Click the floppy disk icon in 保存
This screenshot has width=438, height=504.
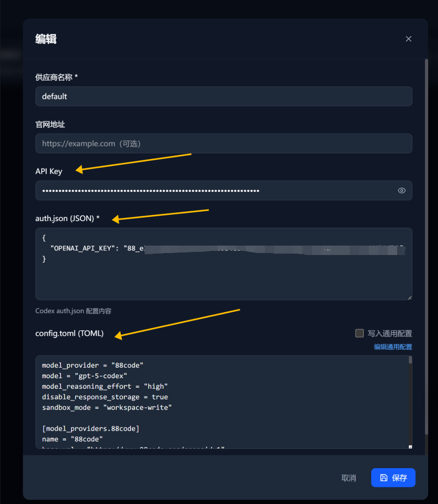click(x=384, y=478)
